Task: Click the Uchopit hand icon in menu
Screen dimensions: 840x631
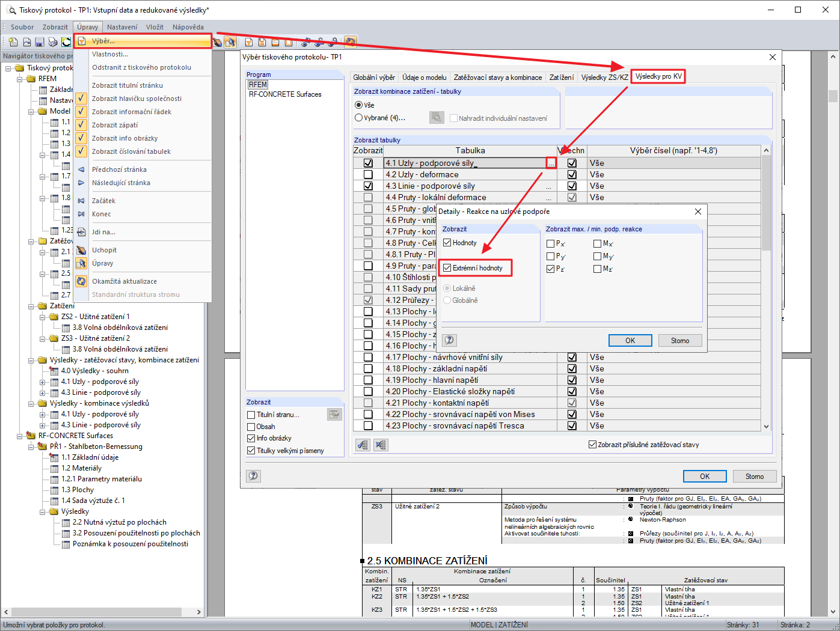Action: tap(81, 250)
